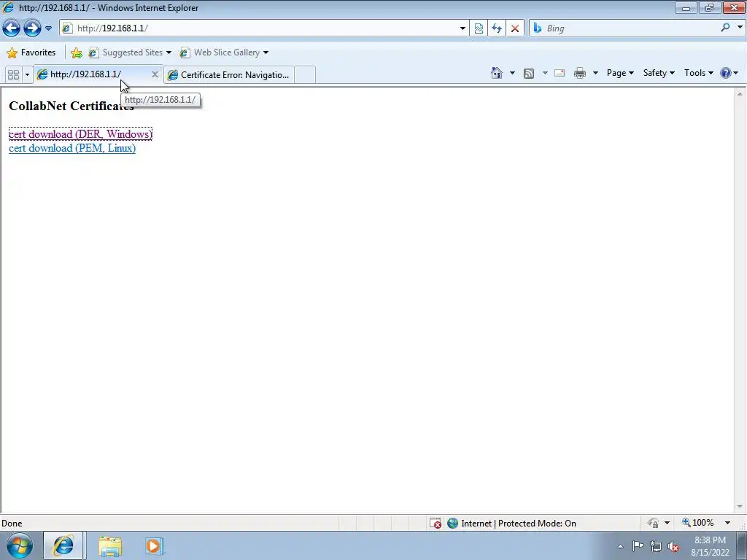Click the Help question mark icon
Image resolution: width=747 pixels, height=560 pixels.
pyautogui.click(x=726, y=73)
